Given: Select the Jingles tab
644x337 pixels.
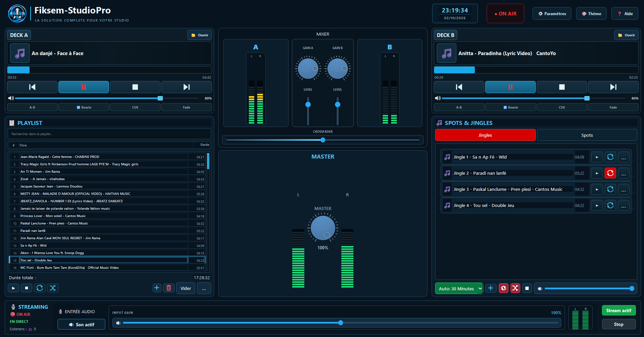Looking at the screenshot, I should pos(485,135).
